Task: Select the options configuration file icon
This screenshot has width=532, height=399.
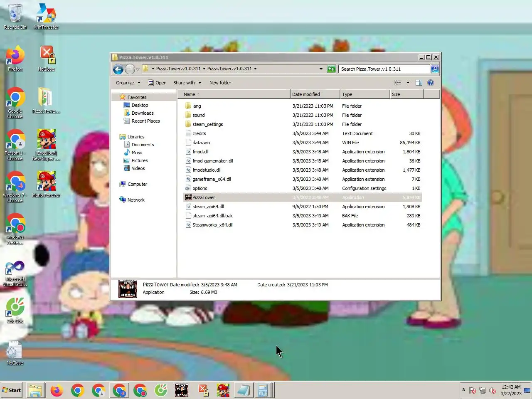Action: 188,188
